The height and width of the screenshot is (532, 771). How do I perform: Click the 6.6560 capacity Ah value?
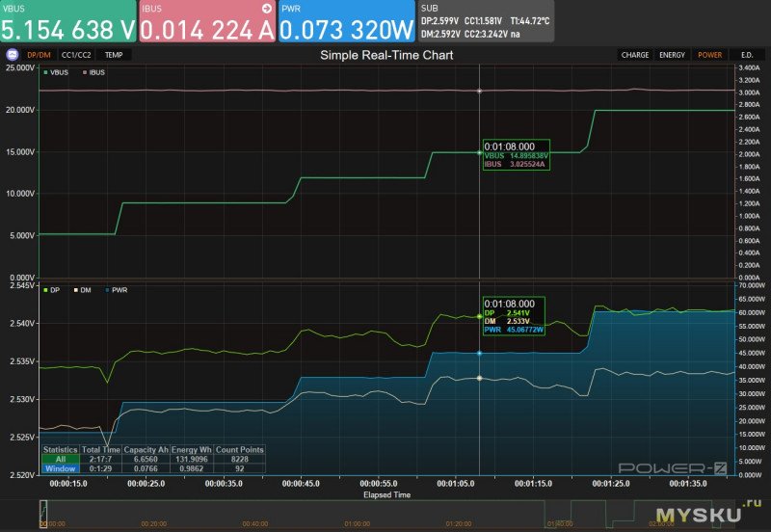(146, 459)
